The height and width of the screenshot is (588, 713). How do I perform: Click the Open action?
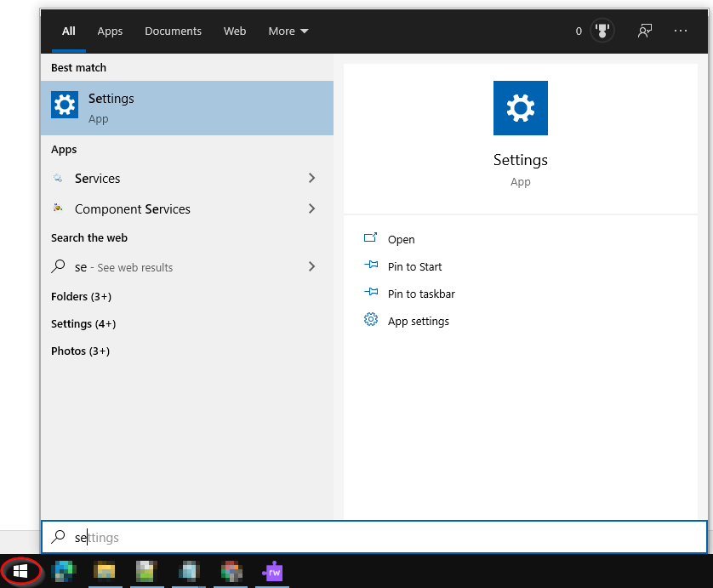tap(401, 239)
